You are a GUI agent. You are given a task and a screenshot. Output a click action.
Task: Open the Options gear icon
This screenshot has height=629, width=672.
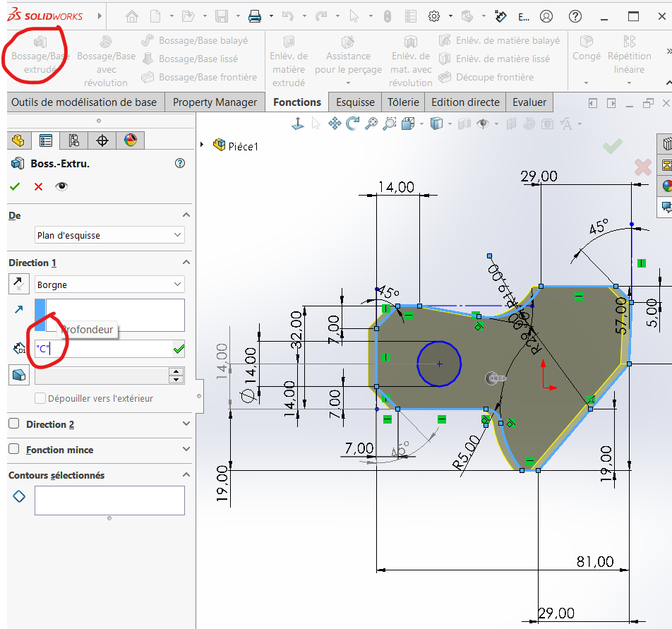(x=434, y=17)
